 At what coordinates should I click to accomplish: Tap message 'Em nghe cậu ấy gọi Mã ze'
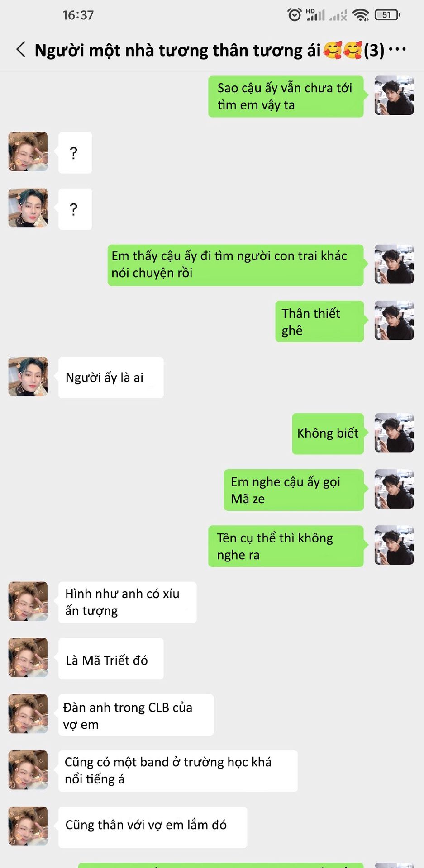[x=294, y=490]
